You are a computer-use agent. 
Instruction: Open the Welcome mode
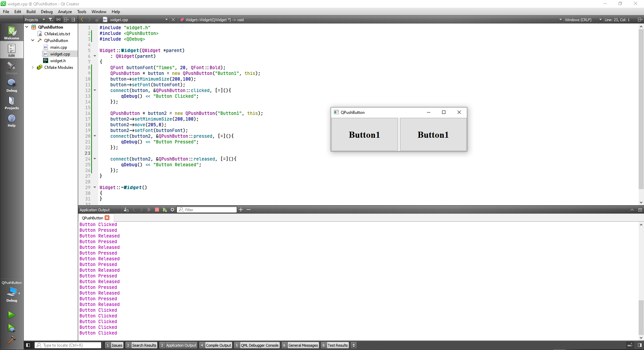[12, 33]
